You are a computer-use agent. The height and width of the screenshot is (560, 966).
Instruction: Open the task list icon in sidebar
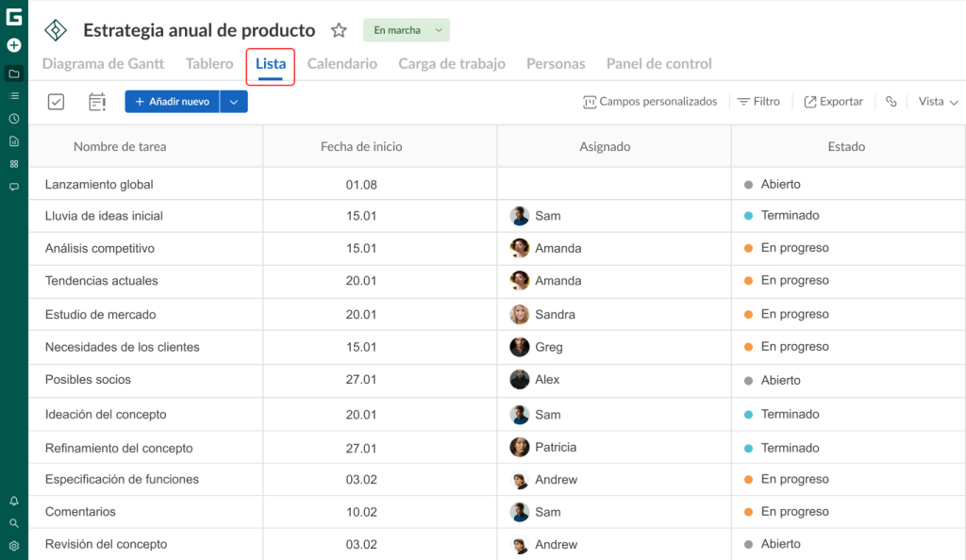pyautogui.click(x=13, y=96)
